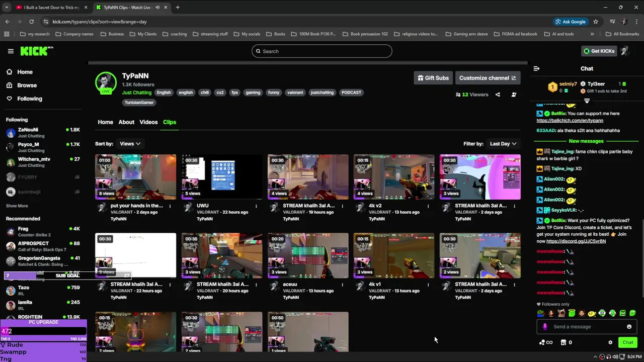Open options for put your hands clip
The width and height of the screenshot is (644, 362).
click(x=170, y=206)
